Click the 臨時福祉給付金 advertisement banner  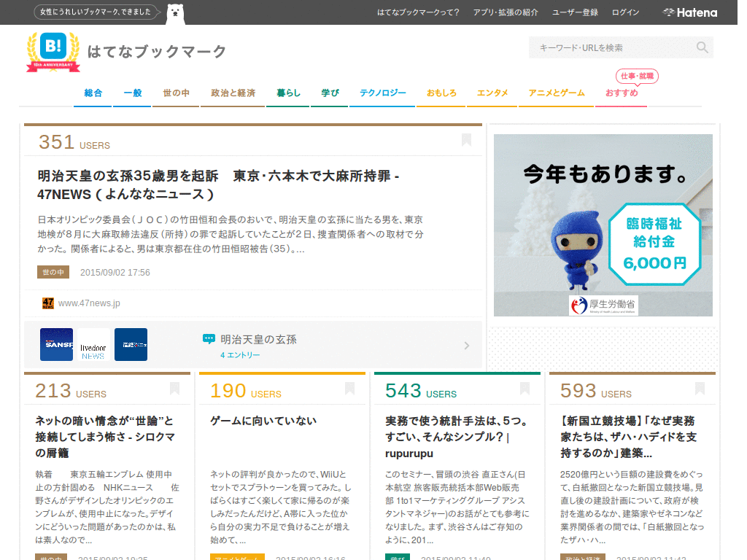click(603, 225)
